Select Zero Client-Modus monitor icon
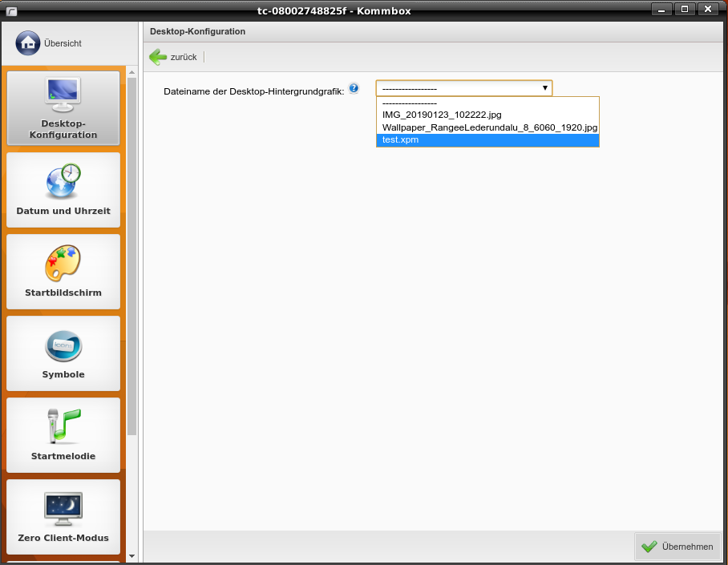Screen dimensions: 728x565 pyautogui.click(x=63, y=508)
